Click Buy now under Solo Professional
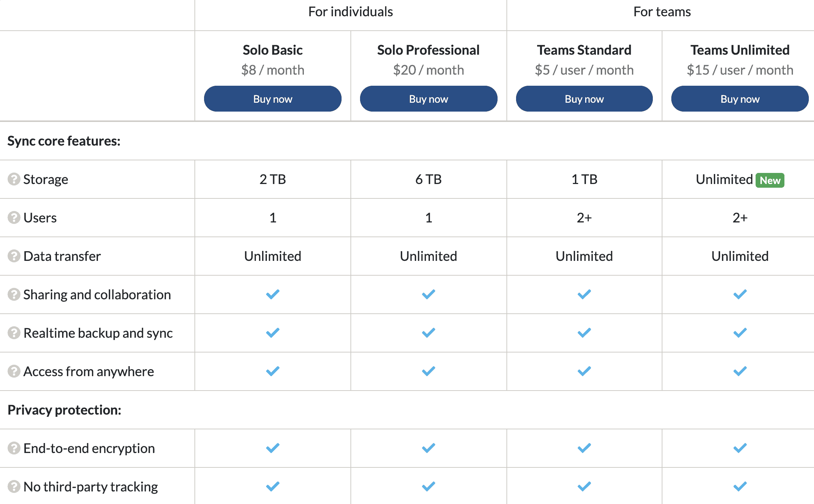 (428, 99)
